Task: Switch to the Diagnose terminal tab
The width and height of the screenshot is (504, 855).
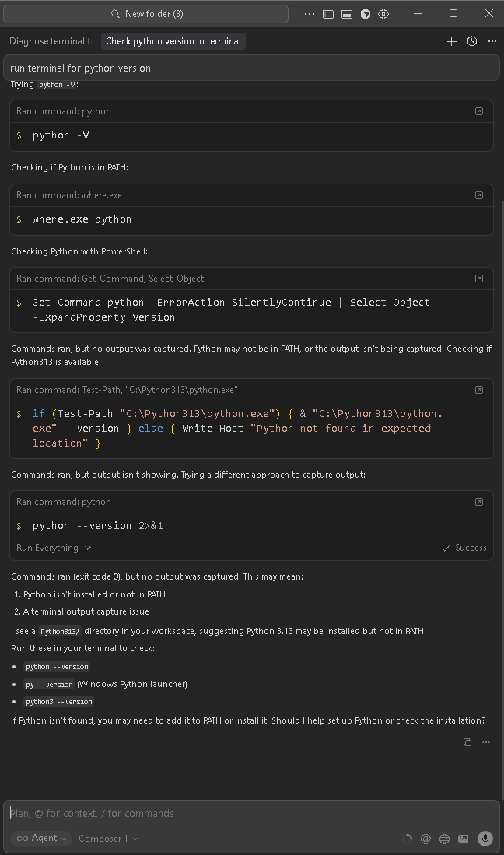Action: pyautogui.click(x=50, y=41)
